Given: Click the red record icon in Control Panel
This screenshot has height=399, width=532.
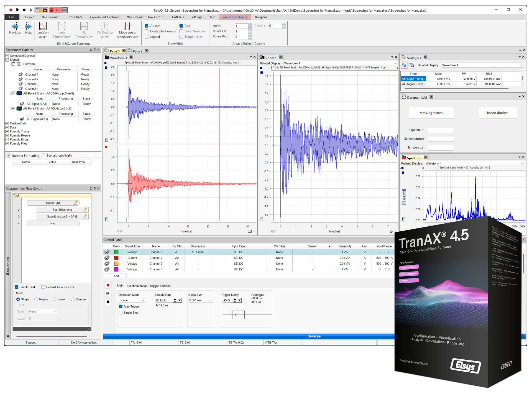Looking at the screenshot, I should point(108,285).
